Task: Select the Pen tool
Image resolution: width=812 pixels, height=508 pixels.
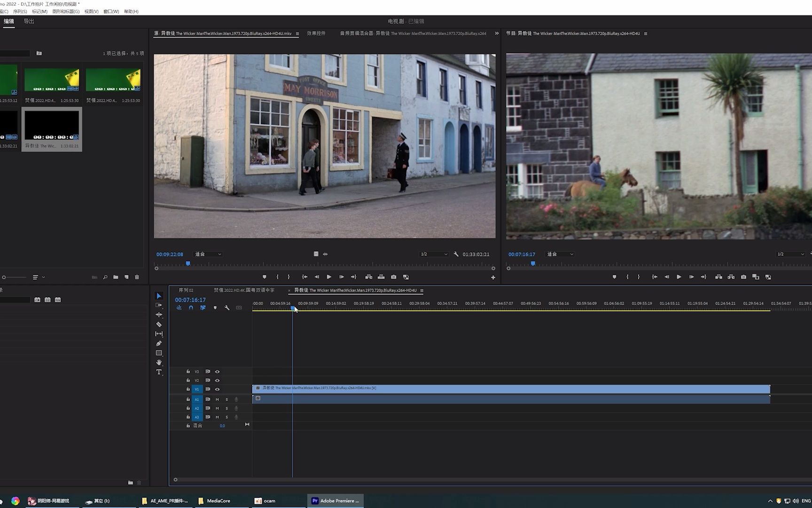Action: point(159,343)
